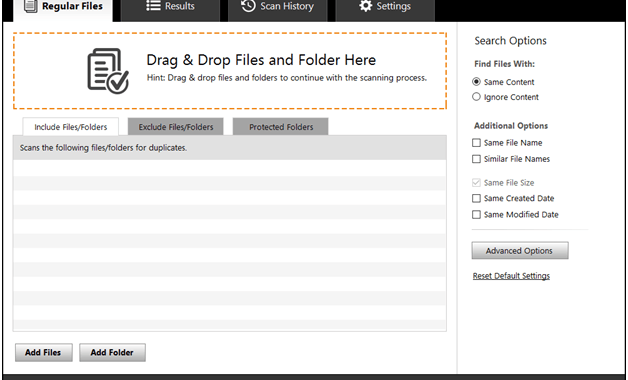Click the Settings gear icon
The width and height of the screenshot is (628, 380).
pos(365,6)
